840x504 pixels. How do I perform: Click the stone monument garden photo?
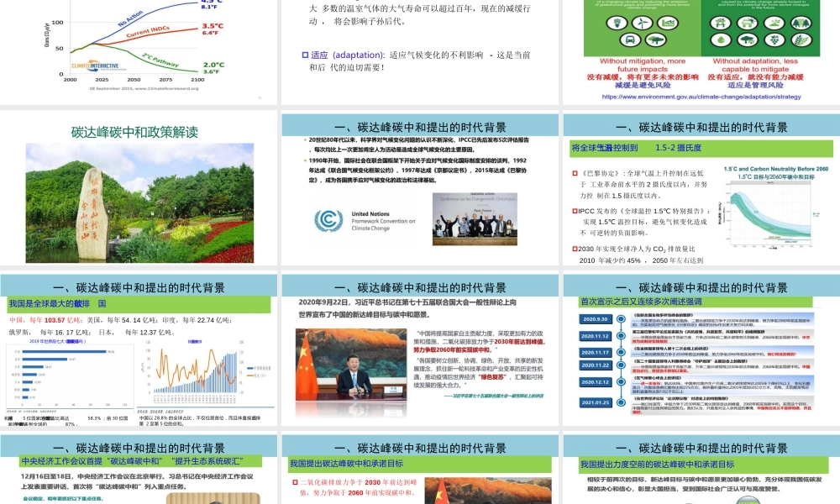139,203
